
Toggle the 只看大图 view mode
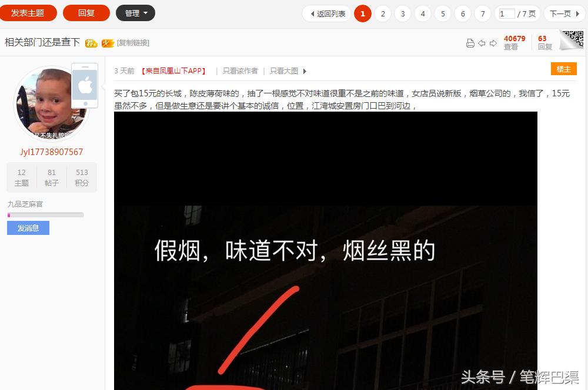[283, 70]
